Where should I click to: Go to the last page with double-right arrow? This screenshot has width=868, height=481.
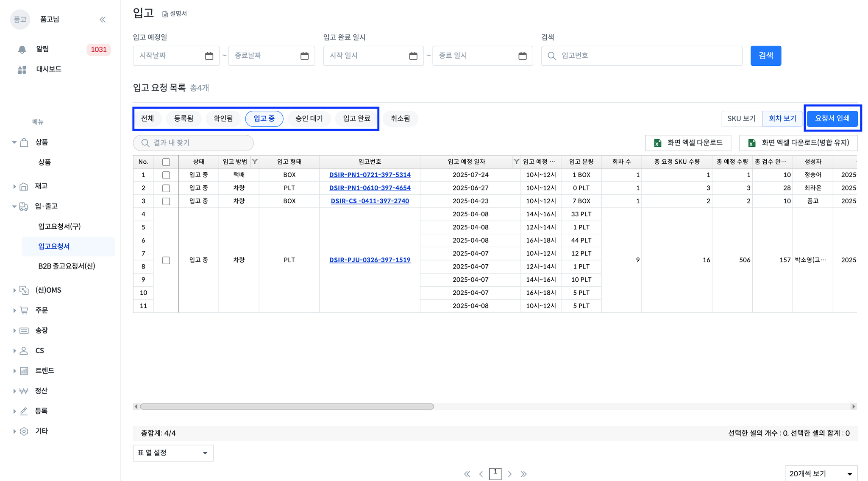tap(524, 474)
